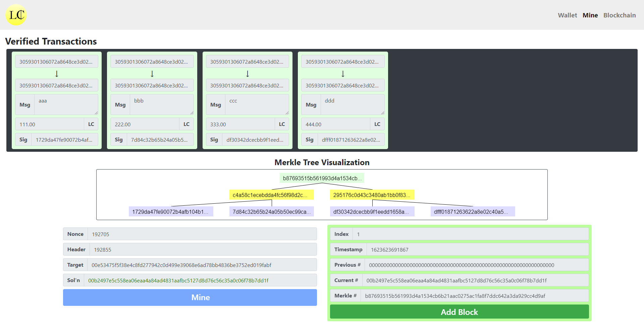Viewport: 644px width, 336px height.
Task: Click the 'bbb' message text box
Action: pyautogui.click(x=162, y=105)
